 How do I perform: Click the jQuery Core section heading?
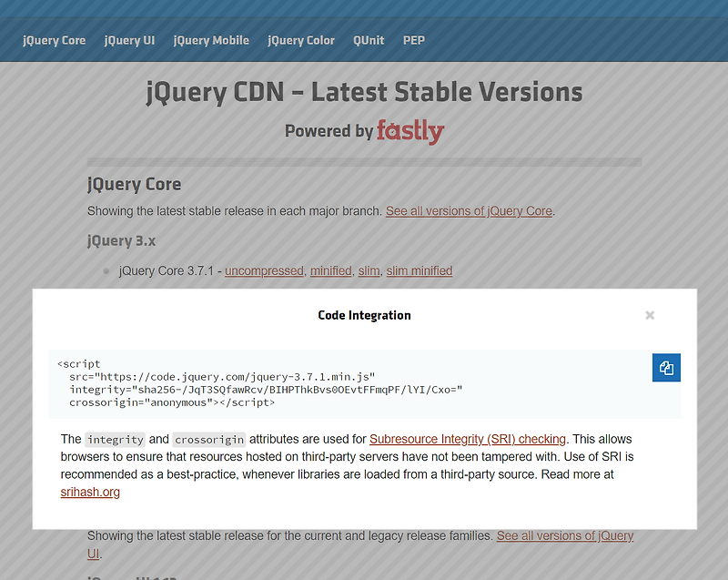[134, 184]
